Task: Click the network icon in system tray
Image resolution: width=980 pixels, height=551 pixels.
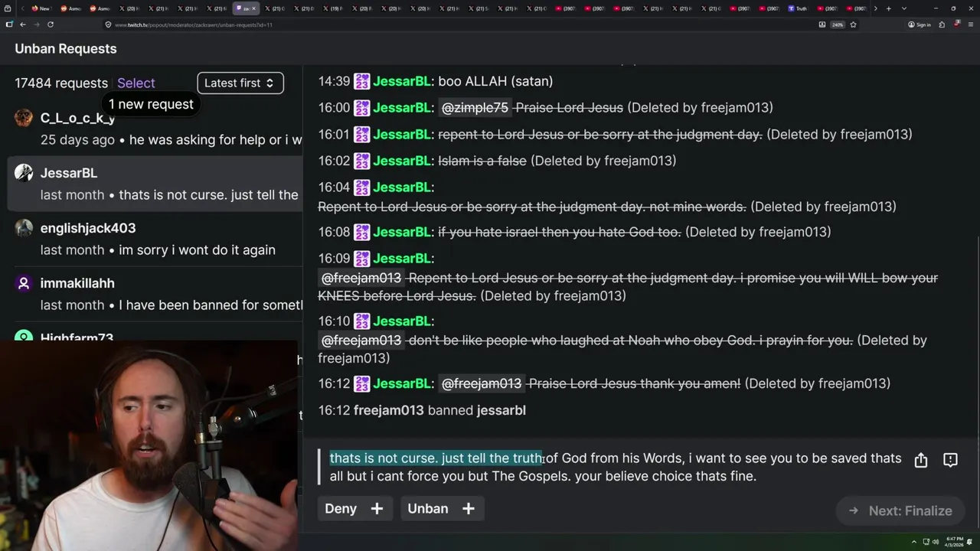Action: click(926, 542)
